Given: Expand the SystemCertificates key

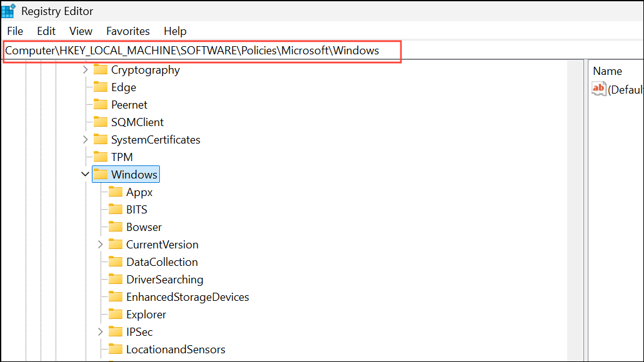Looking at the screenshot, I should tap(86, 140).
